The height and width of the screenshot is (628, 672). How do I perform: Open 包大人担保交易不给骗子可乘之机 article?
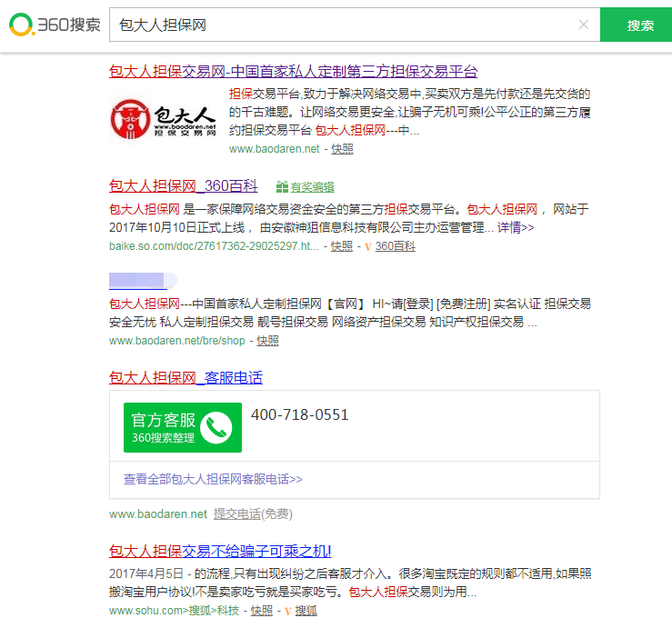pos(220,551)
